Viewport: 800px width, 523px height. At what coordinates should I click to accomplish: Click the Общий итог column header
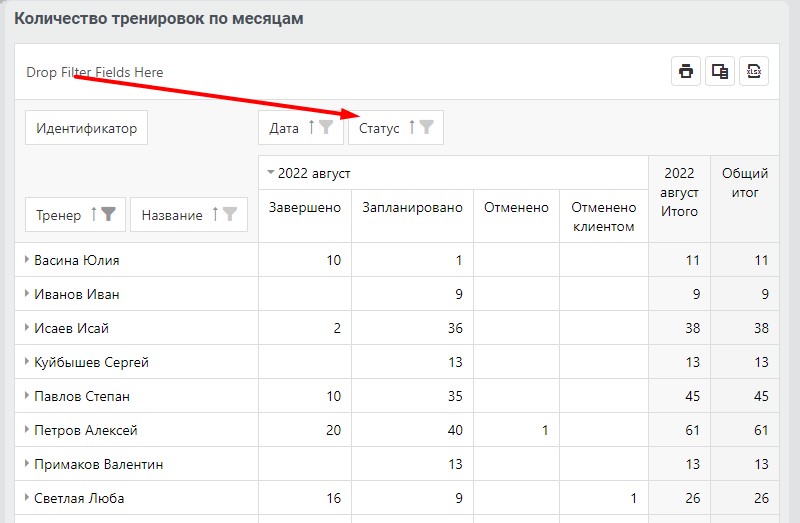click(x=745, y=199)
